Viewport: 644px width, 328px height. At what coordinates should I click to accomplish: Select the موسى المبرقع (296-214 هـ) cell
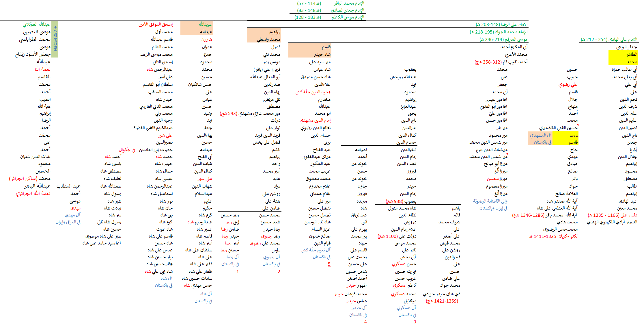(503, 39)
